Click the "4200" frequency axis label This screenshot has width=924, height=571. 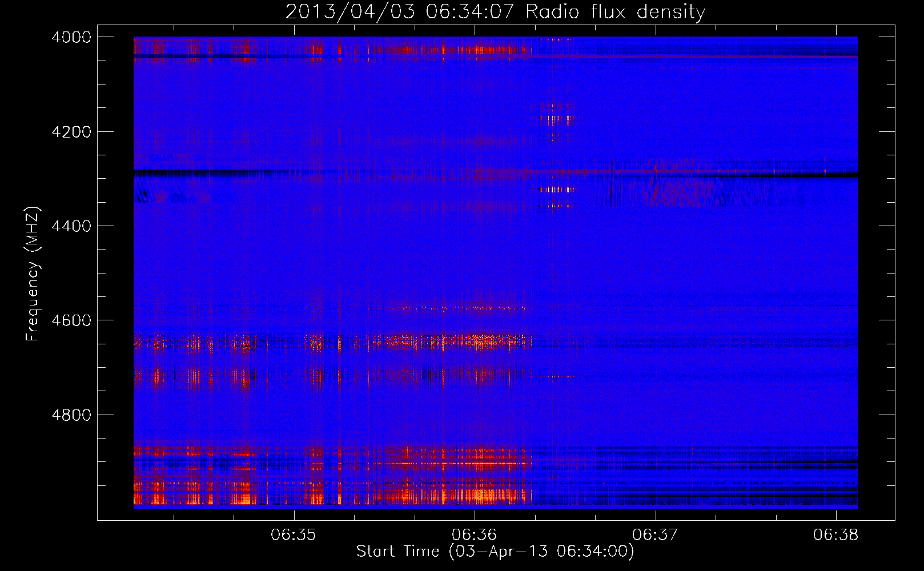[x=71, y=132]
